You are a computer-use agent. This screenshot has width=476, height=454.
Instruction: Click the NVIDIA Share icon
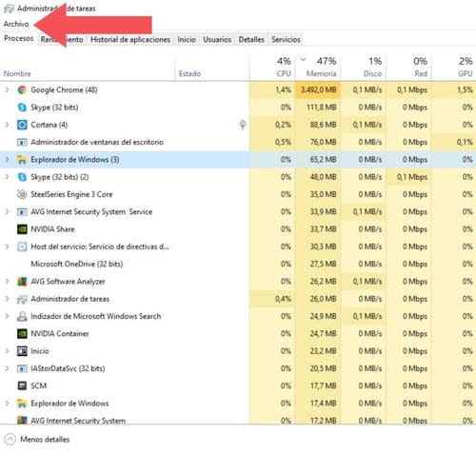[x=22, y=229]
